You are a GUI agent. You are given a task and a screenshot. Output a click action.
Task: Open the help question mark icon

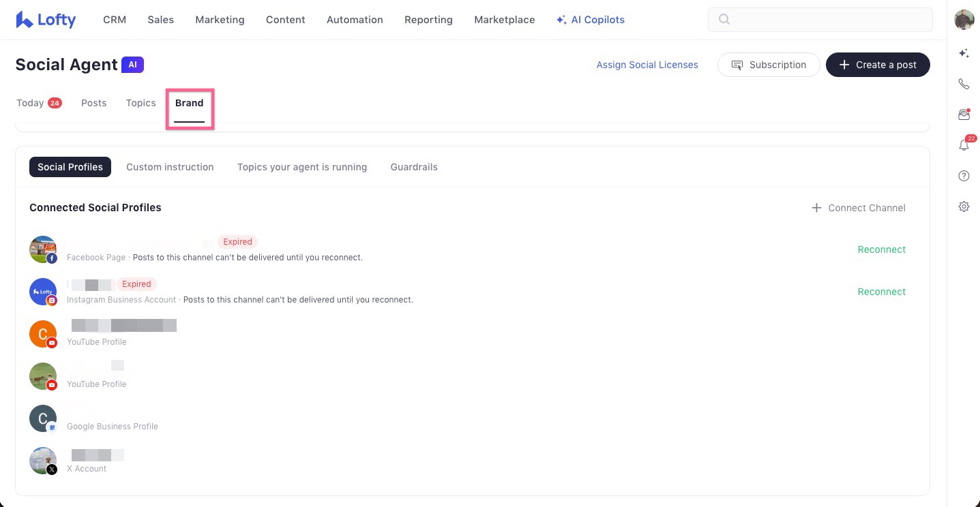[x=964, y=176]
